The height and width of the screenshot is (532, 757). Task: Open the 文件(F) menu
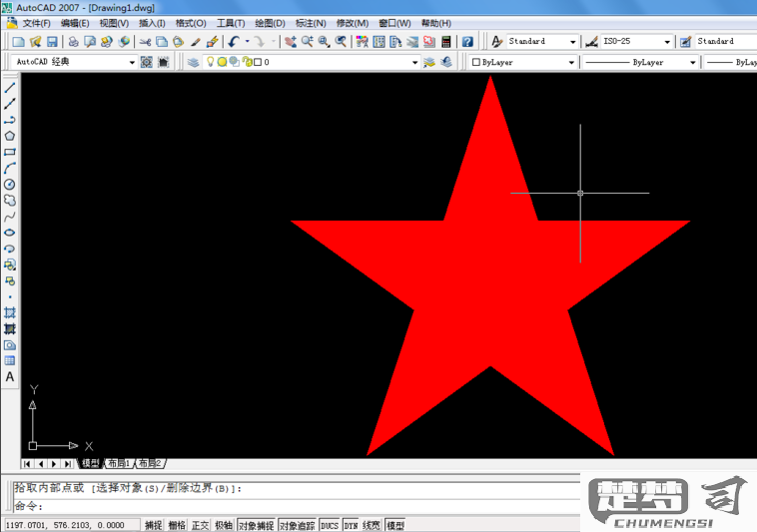click(x=36, y=23)
